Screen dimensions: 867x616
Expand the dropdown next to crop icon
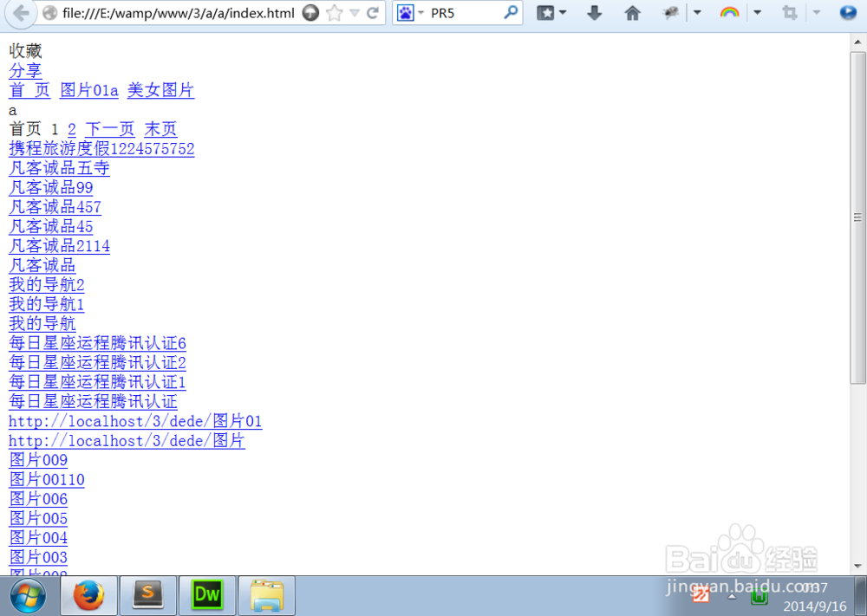pos(816,13)
